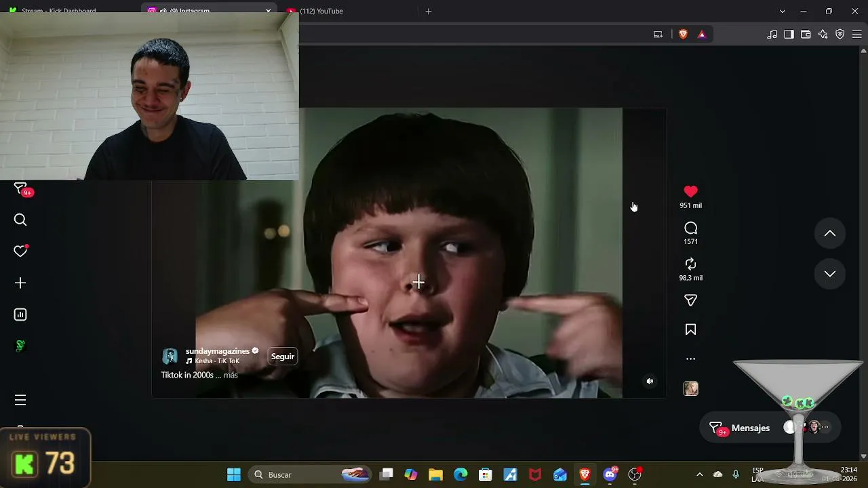Go to the previous reel with up chevron
Viewport: 868px width, 488px height.
coord(829,234)
